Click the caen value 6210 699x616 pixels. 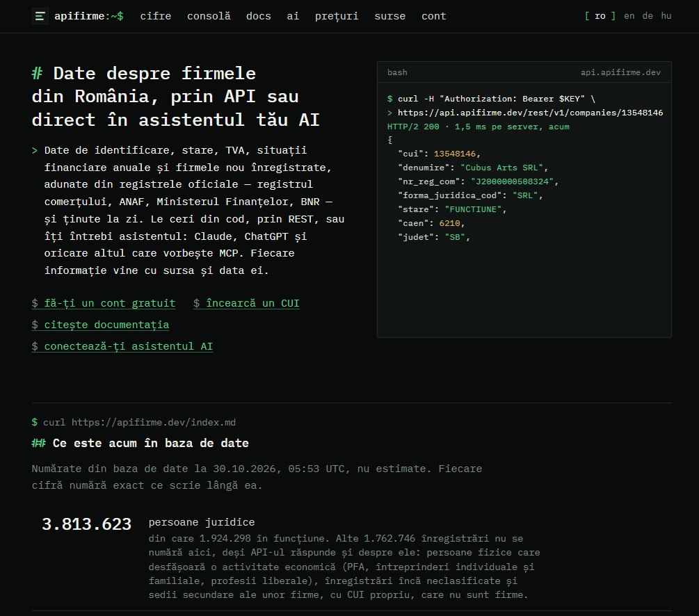(x=449, y=223)
